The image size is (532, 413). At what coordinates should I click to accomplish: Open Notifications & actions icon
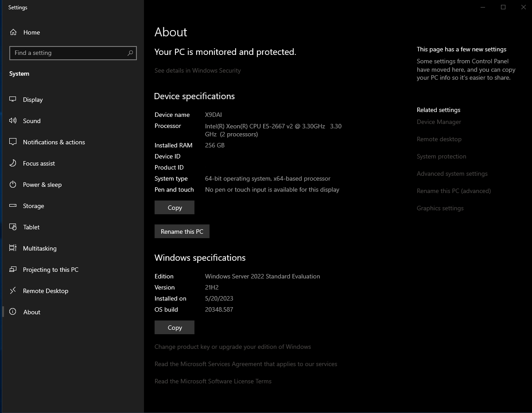point(13,142)
